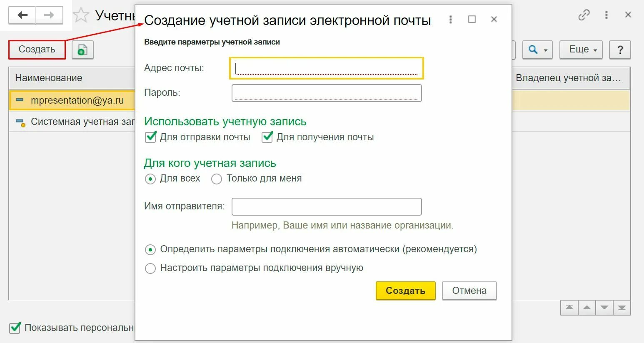
Task: Add page to favorites with star icon
Action: click(x=81, y=15)
